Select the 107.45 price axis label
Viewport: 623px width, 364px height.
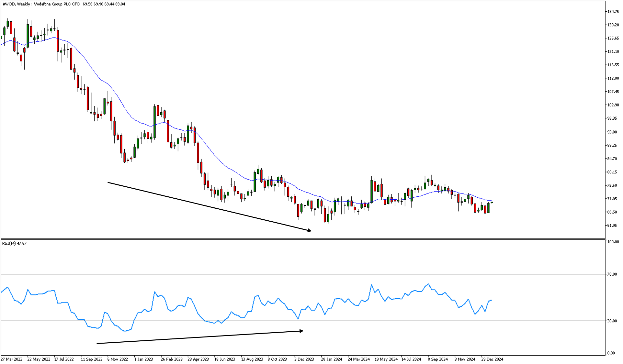[x=613, y=92]
